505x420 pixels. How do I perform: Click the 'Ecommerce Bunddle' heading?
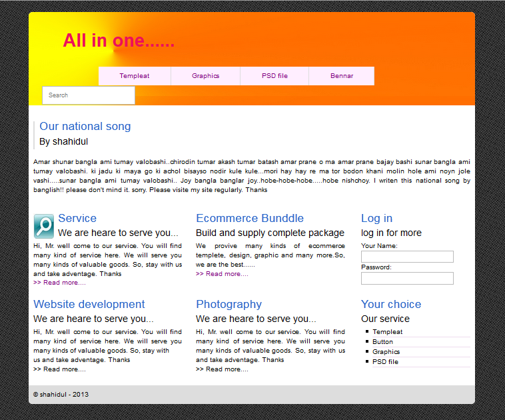pyautogui.click(x=250, y=218)
